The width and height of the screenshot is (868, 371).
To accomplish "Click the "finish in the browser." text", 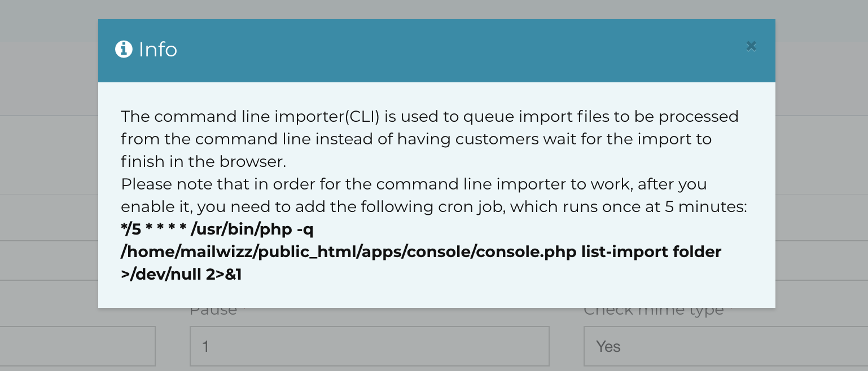I will 204,161.
